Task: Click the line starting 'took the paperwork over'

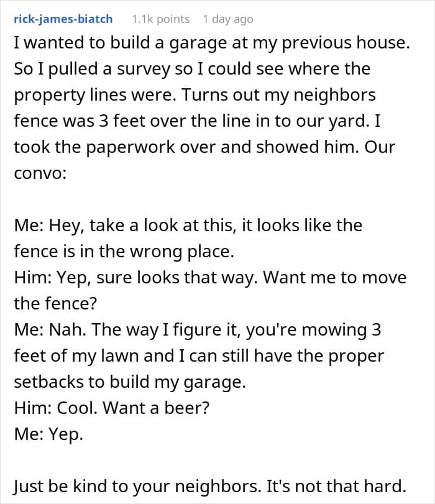Action: (204, 147)
